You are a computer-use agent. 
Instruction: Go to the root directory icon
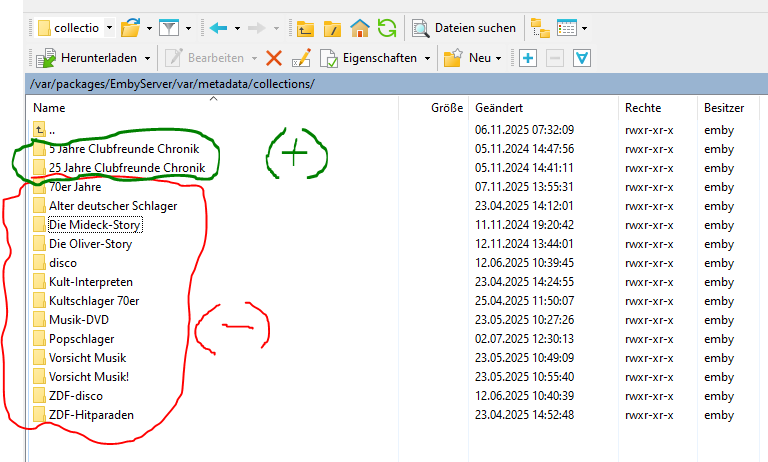click(x=333, y=28)
